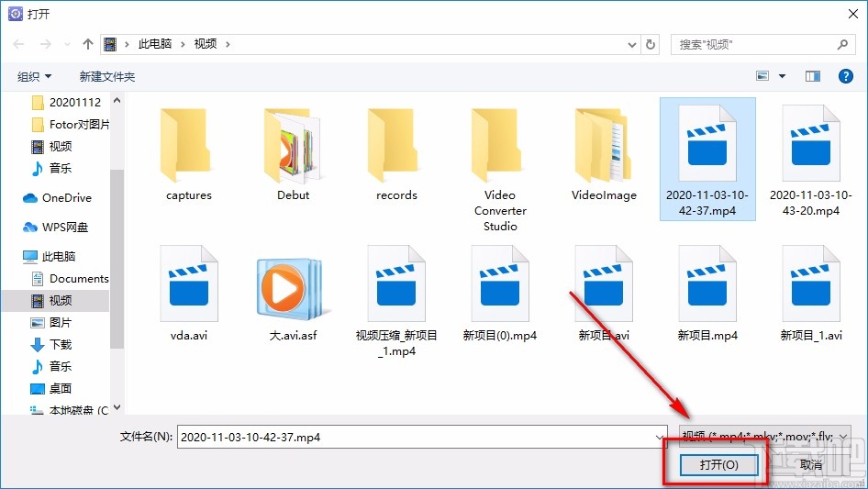Viewport: 868px width, 489px height.
Task: Select the 新项目(0).mp4 file
Action: [500, 294]
